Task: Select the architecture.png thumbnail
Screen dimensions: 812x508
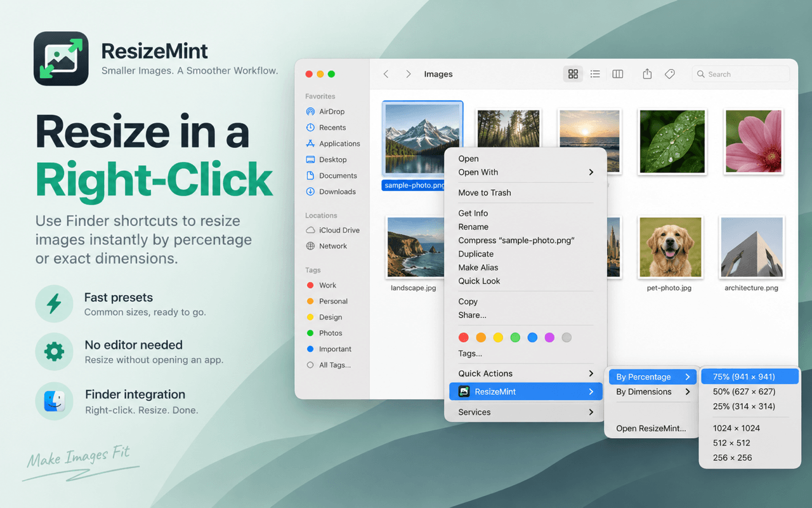Action: coord(752,248)
